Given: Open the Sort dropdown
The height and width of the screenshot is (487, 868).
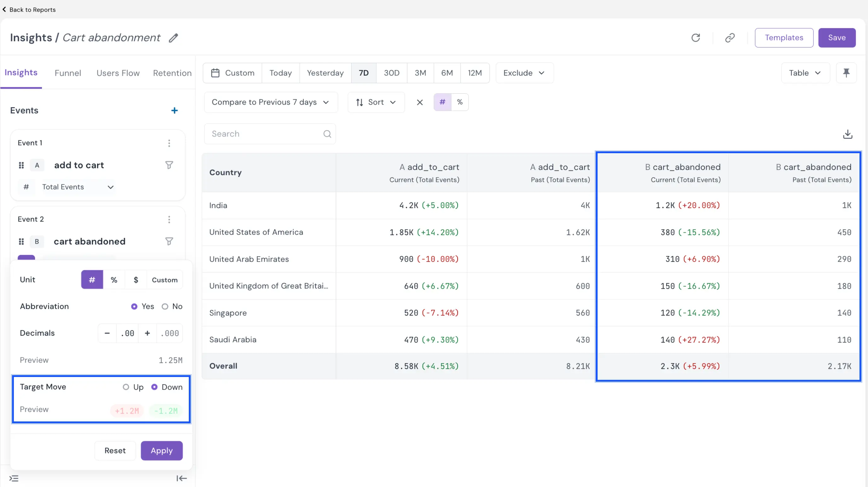Looking at the screenshot, I should coord(376,102).
